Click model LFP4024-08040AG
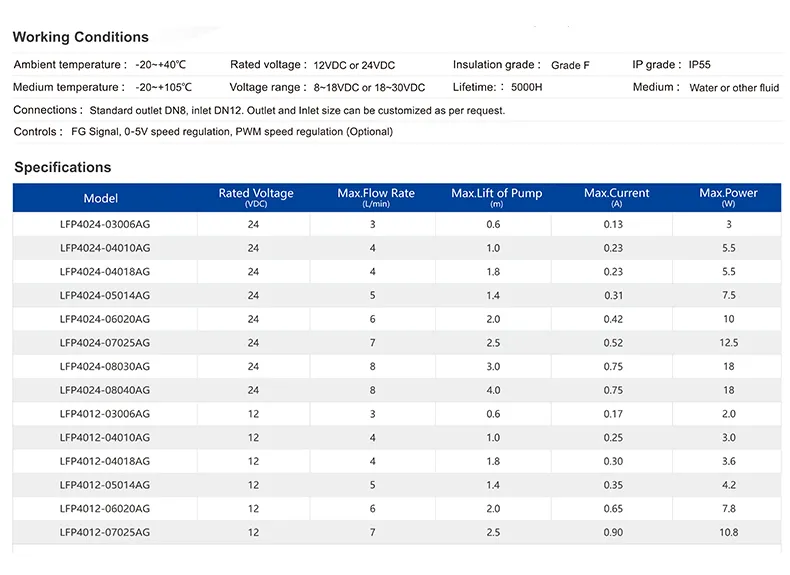 [x=105, y=390]
